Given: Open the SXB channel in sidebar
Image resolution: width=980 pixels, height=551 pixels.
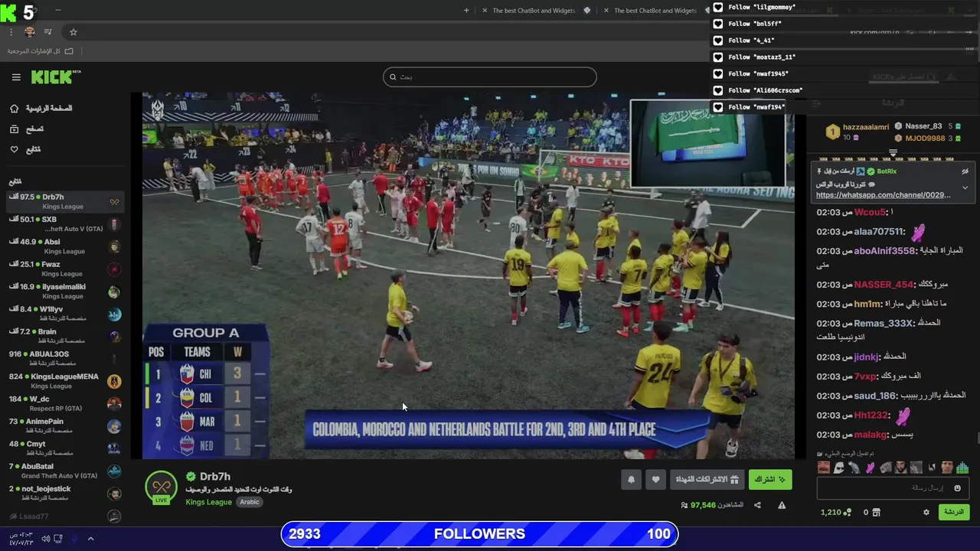Looking at the screenshot, I should pyautogui.click(x=65, y=224).
